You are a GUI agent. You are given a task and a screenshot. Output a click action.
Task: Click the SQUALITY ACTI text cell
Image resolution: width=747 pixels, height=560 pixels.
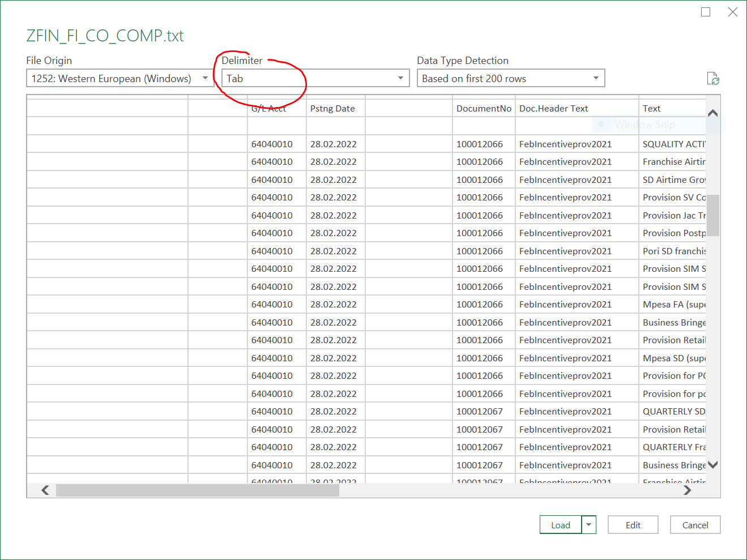(x=672, y=144)
